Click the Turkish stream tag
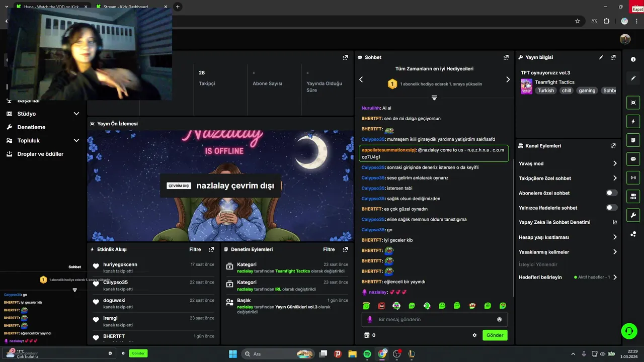Image resolution: width=644 pixels, height=362 pixels. pyautogui.click(x=545, y=90)
